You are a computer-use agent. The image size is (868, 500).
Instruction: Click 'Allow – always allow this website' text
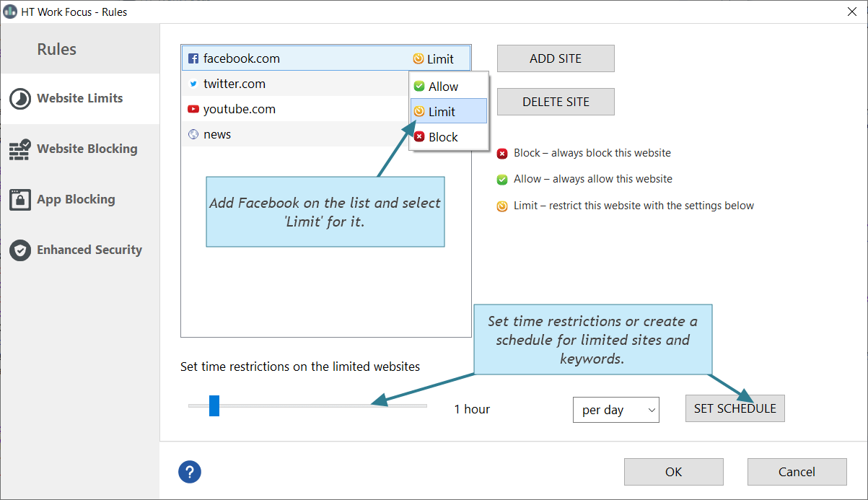coord(593,179)
